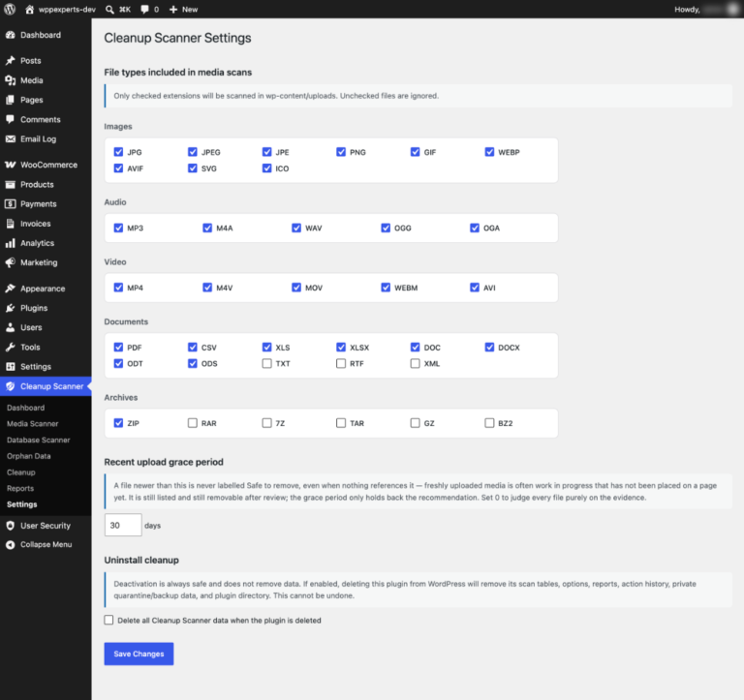The image size is (744, 700).
Task: Enable the RTF document checkbox
Action: point(341,363)
